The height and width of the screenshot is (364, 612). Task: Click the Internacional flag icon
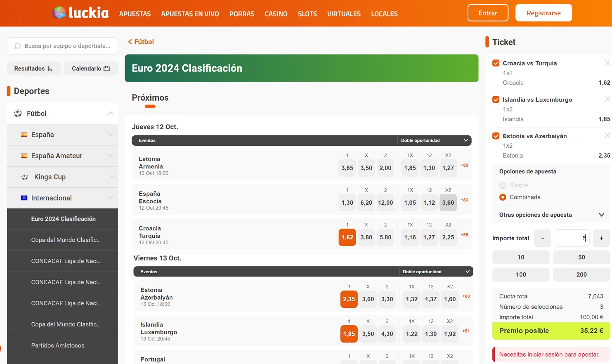coord(24,198)
